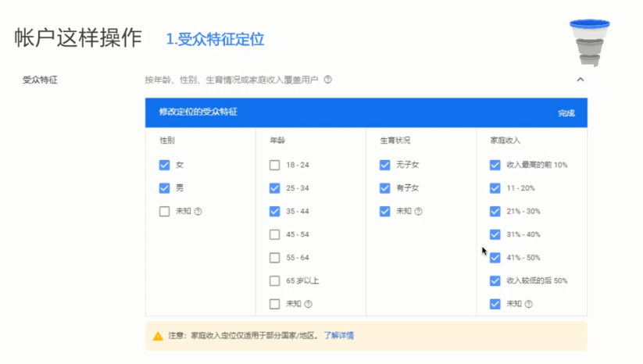Click help icon next to gender 未知
The height and width of the screenshot is (364, 643).
(x=198, y=211)
